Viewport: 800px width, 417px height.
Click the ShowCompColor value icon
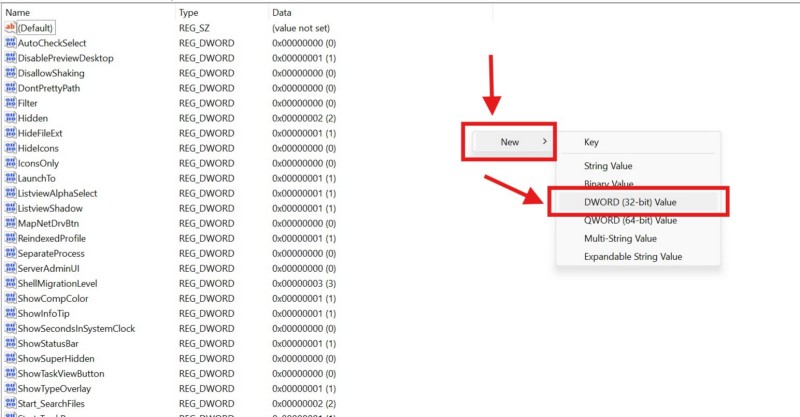(10, 298)
